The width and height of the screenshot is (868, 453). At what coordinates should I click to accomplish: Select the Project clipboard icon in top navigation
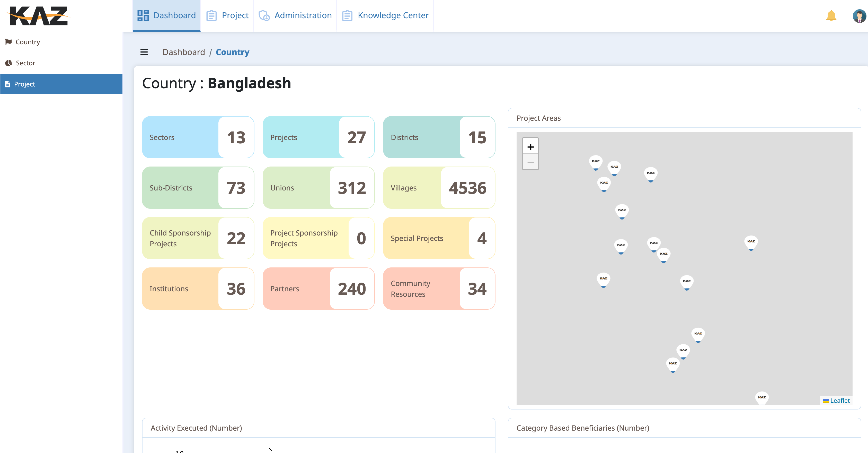[x=212, y=15]
